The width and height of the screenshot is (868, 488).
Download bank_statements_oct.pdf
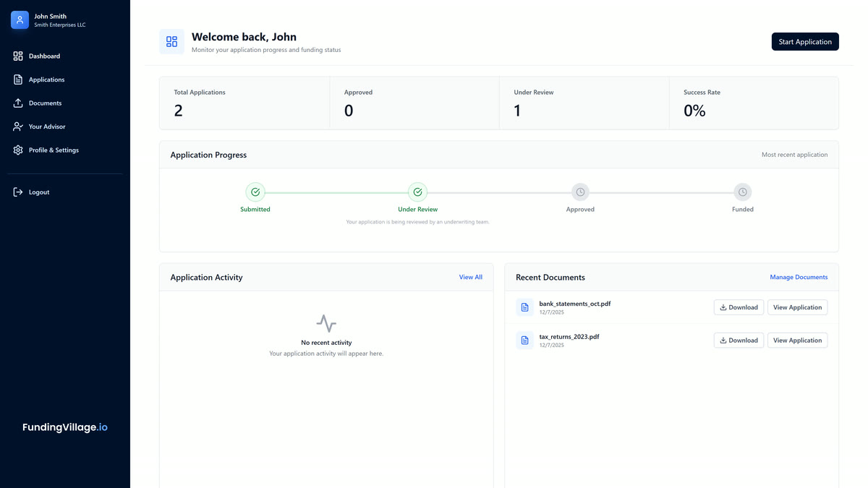[739, 307]
